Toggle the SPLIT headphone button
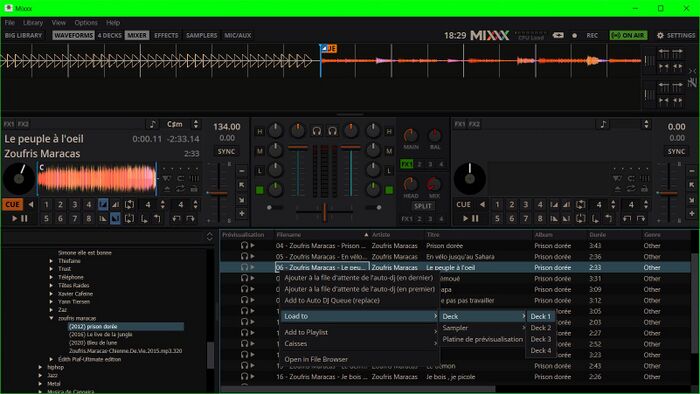The width and height of the screenshot is (700, 394). pos(422,206)
